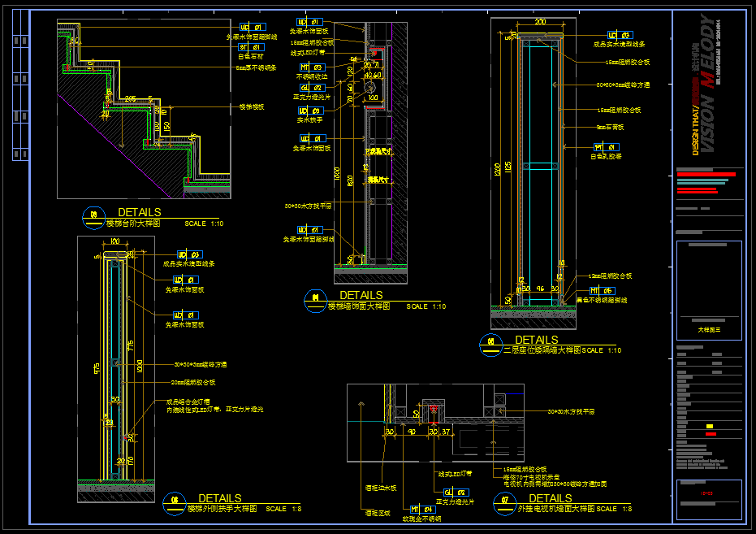Select the detail 06 bubble for the outer handrail drawing

tap(174, 504)
